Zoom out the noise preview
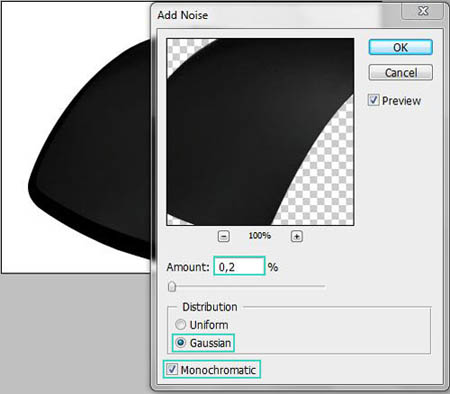 coord(223,237)
